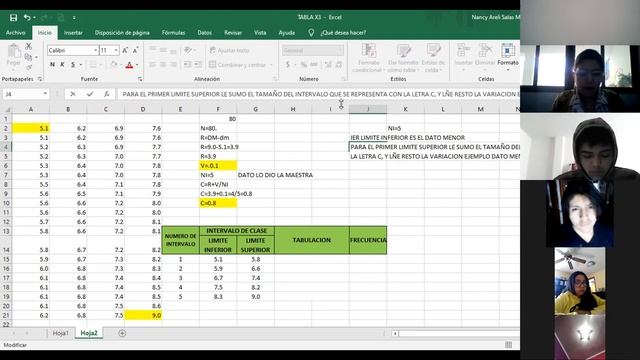Open the Formato cells dropdown
Viewport: 640px width, 360px height.
point(508,56)
